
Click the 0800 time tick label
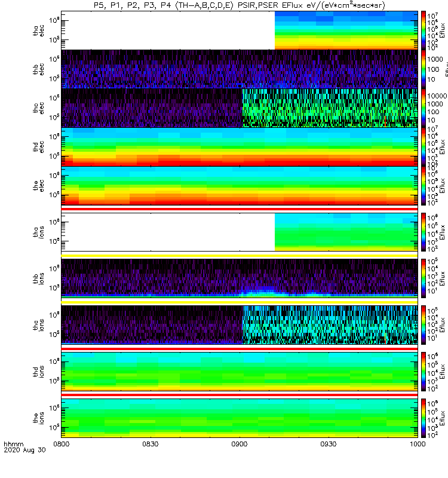coord(62,444)
